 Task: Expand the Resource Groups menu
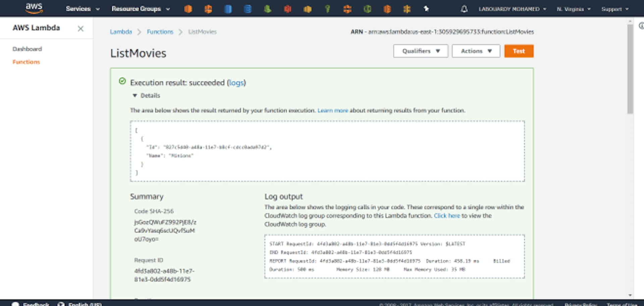(141, 9)
